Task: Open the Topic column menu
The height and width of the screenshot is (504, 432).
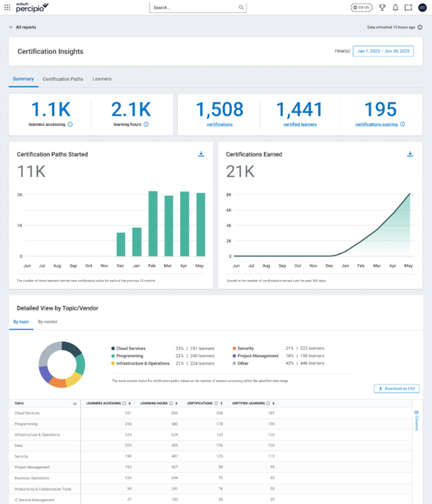Action: click(x=75, y=404)
